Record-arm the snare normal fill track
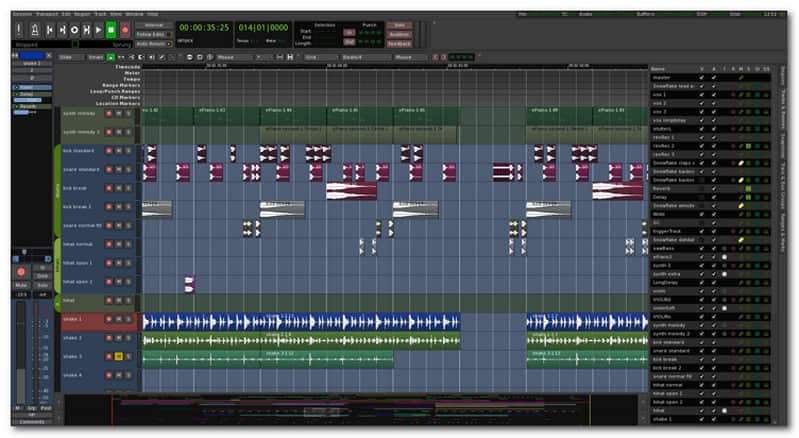Viewport: 799px width, 438px height. coord(109,226)
